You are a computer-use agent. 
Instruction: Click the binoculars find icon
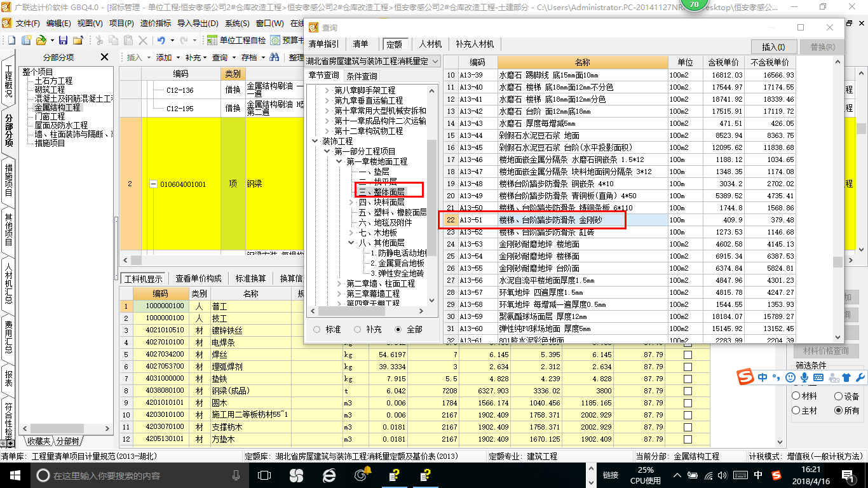coord(274,57)
